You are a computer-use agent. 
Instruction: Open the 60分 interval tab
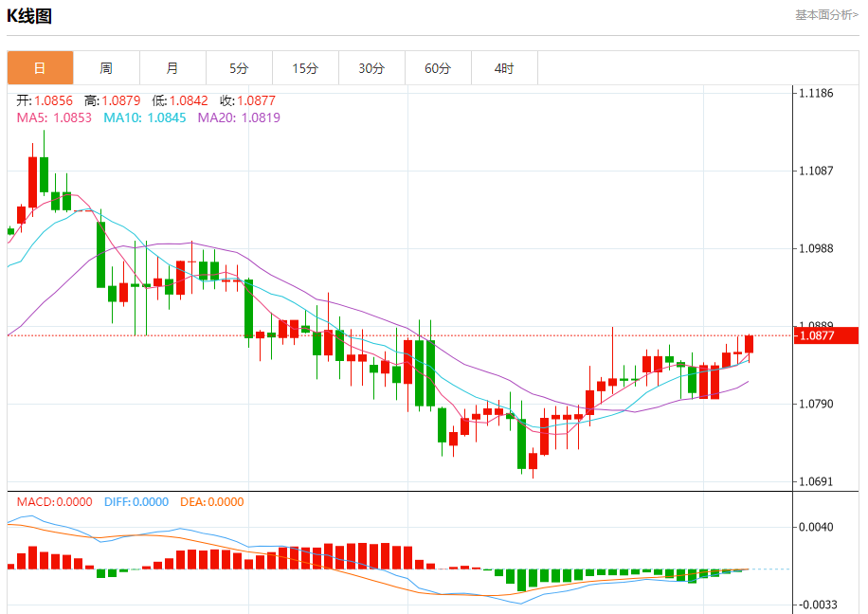point(439,68)
